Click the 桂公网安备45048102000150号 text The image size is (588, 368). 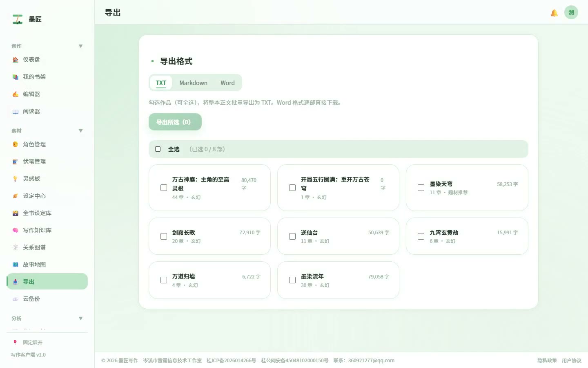click(x=294, y=361)
